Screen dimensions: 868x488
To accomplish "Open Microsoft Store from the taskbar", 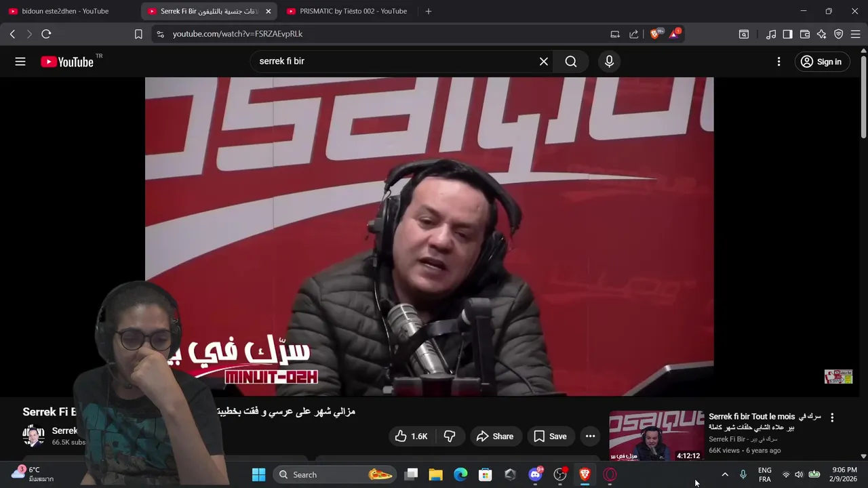I will pos(486,474).
